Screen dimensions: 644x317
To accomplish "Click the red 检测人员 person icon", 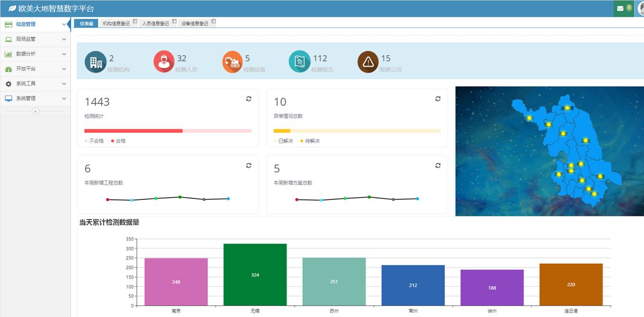I will pos(164,62).
